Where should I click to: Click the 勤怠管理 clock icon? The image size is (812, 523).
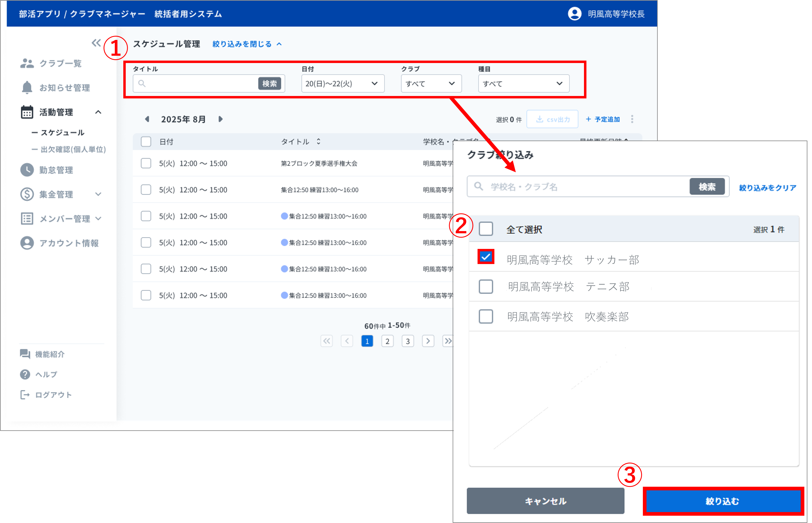[27, 170]
